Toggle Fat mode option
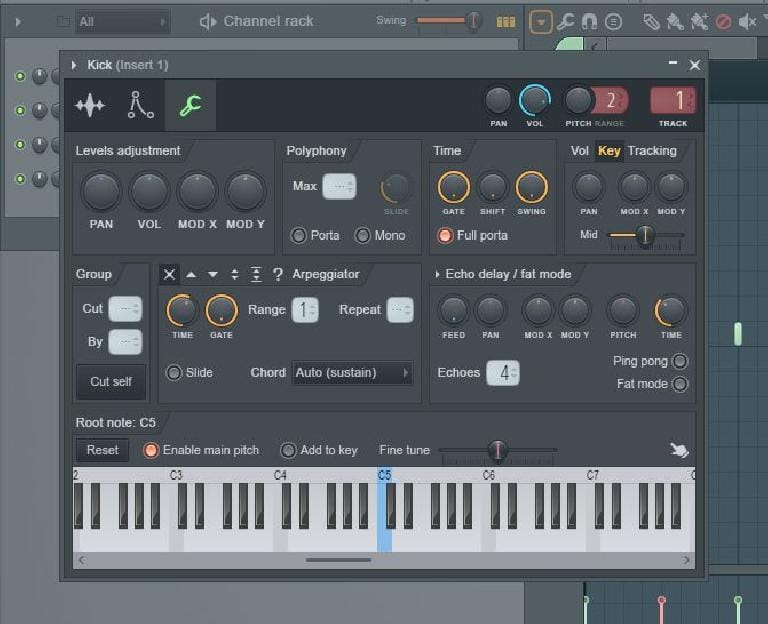The height and width of the screenshot is (624, 768). coord(680,384)
